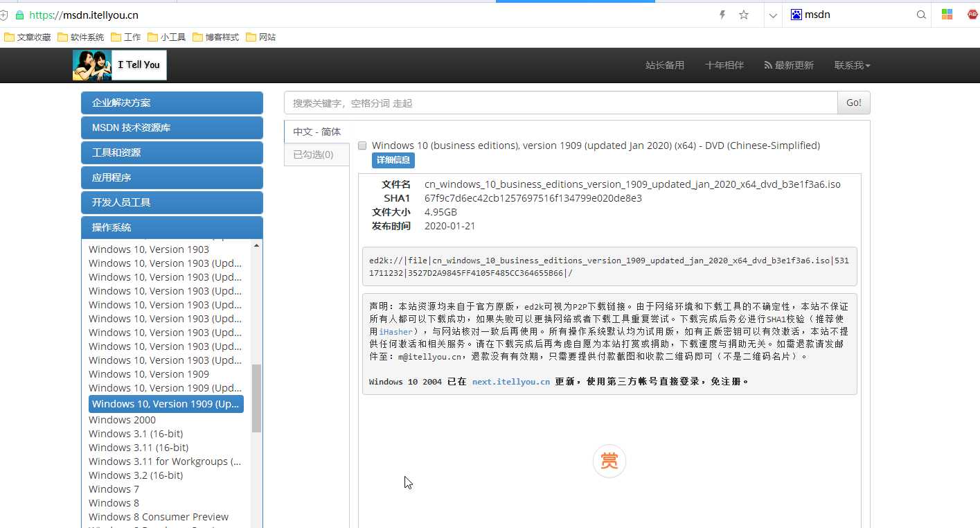Open 十年相伴 in the top navigation
Image resolution: width=980 pixels, height=528 pixels.
(724, 65)
